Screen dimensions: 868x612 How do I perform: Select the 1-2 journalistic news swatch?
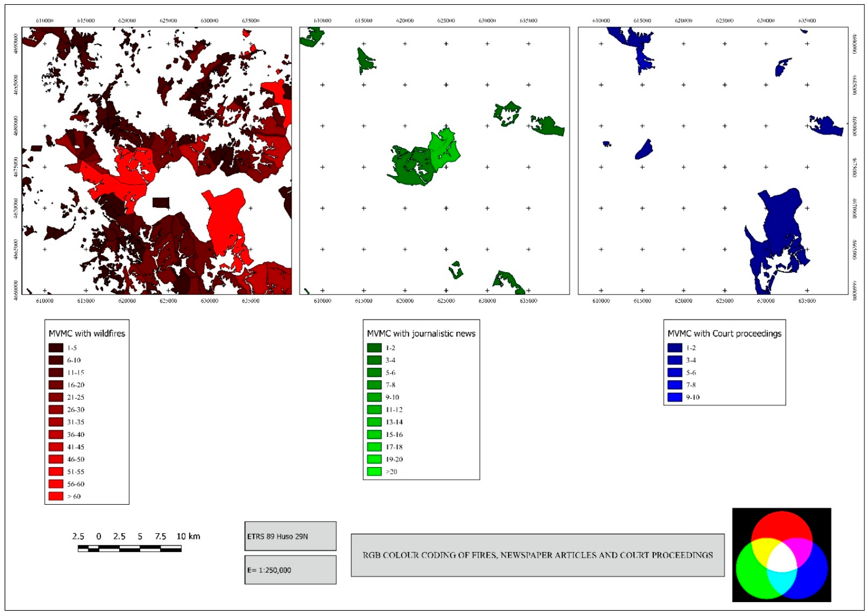(374, 348)
